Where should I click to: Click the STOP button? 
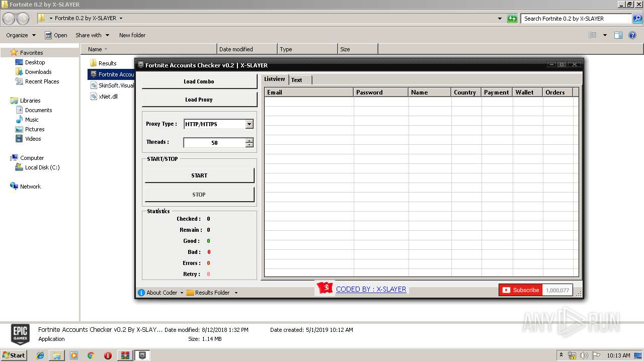(x=199, y=195)
